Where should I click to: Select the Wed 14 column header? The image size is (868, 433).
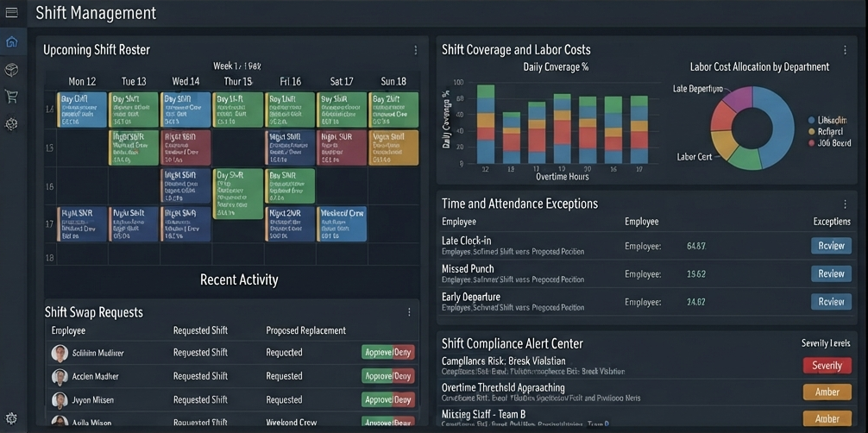[x=186, y=82]
